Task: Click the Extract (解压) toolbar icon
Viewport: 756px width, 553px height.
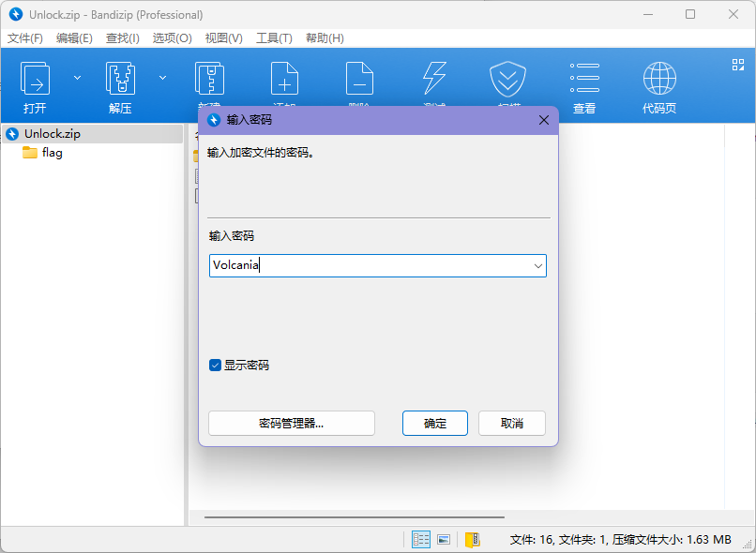Action: (x=120, y=81)
